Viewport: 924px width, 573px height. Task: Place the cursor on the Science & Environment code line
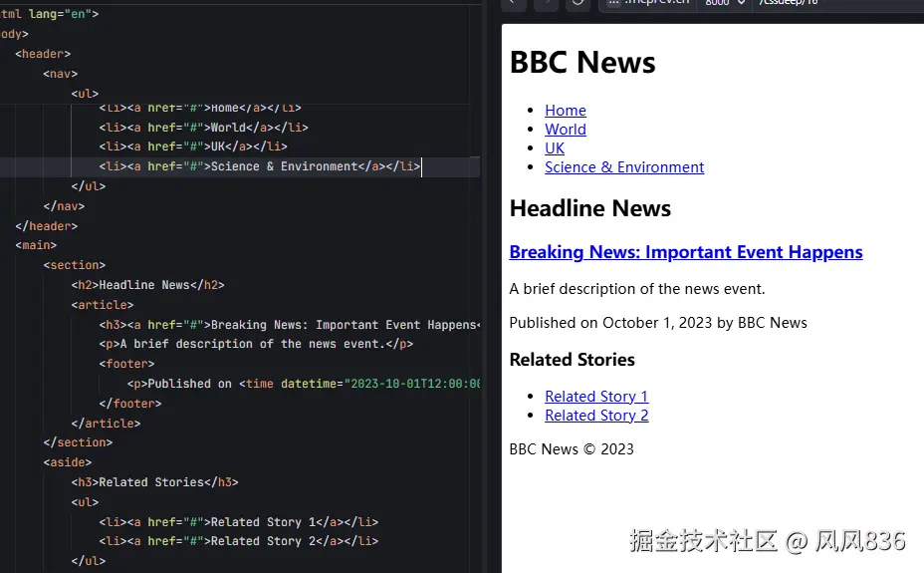pyautogui.click(x=259, y=166)
